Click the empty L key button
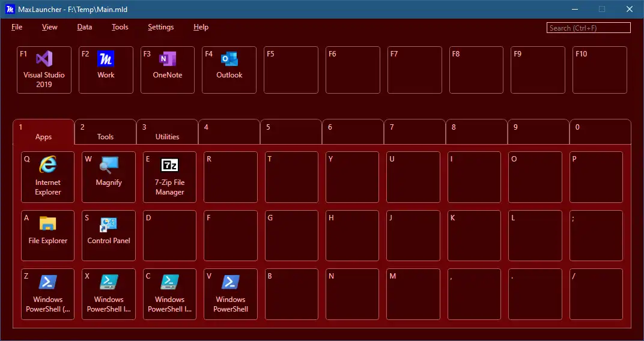 pos(535,235)
